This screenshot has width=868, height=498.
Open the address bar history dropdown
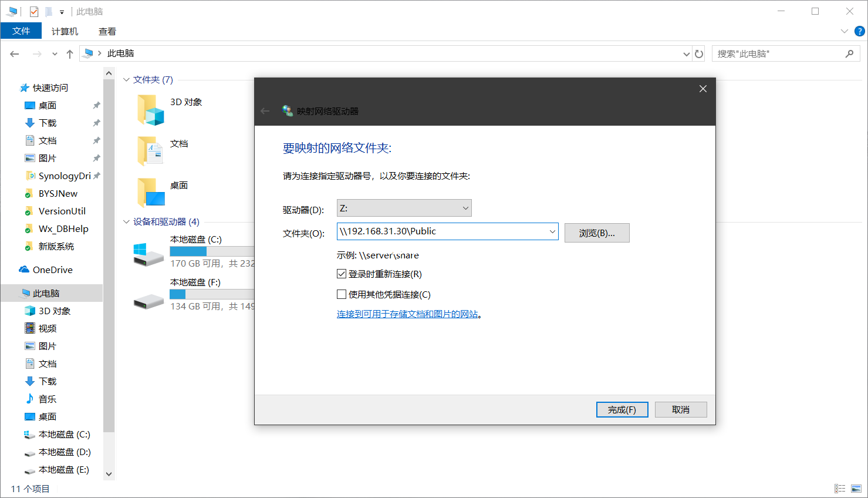click(x=686, y=54)
